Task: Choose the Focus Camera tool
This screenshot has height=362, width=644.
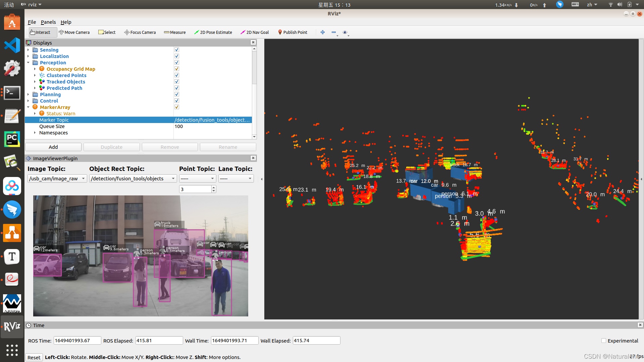Action: click(x=140, y=32)
